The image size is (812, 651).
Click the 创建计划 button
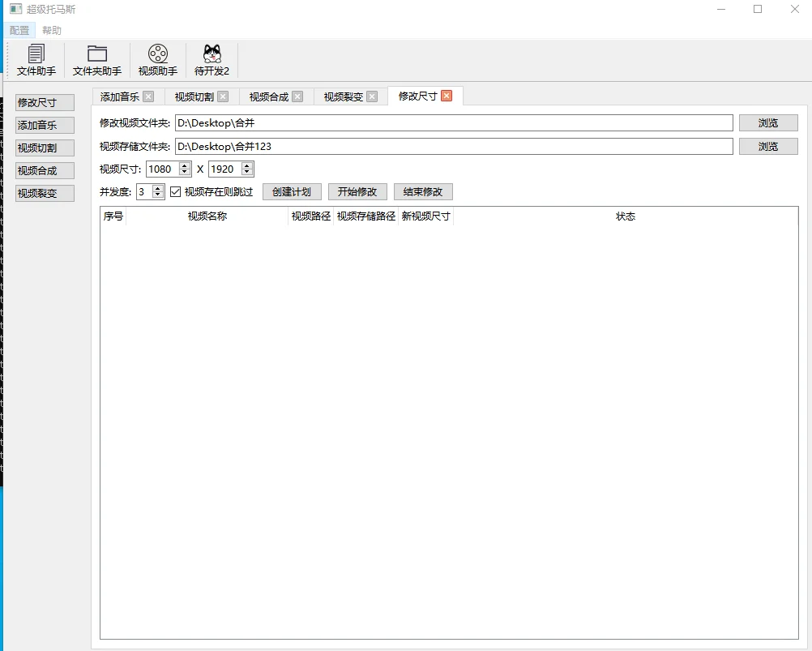tap(292, 192)
